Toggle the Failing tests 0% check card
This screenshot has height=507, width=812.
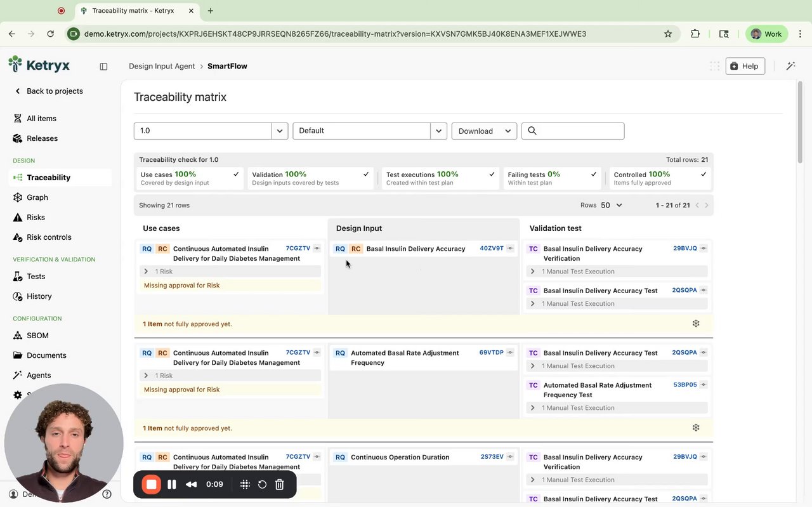pyautogui.click(x=552, y=178)
